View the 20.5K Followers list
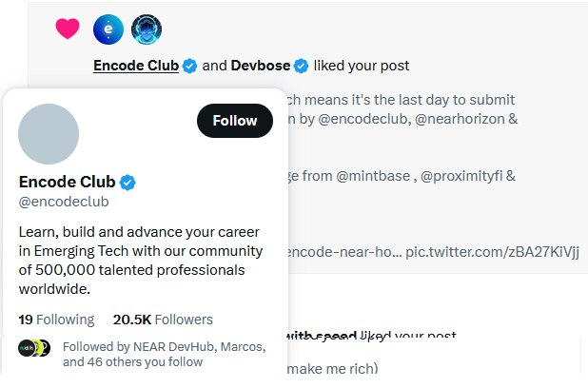This screenshot has width=588, height=388. click(x=163, y=320)
